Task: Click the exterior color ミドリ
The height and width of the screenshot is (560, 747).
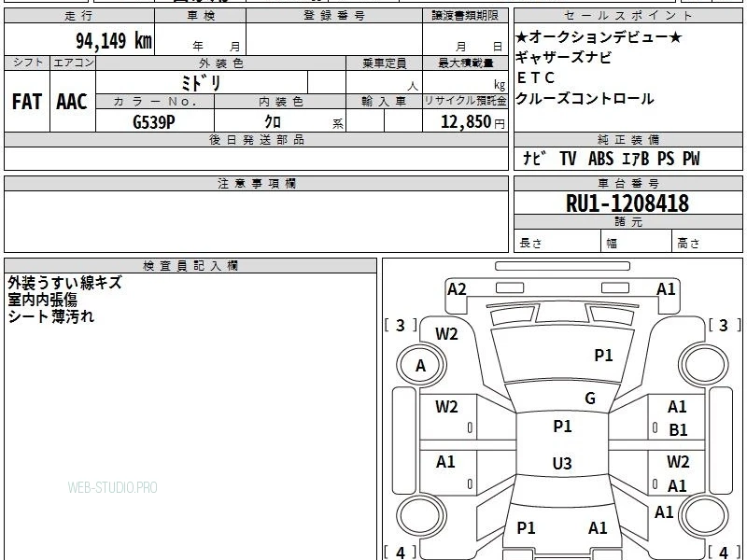Action: point(201,82)
